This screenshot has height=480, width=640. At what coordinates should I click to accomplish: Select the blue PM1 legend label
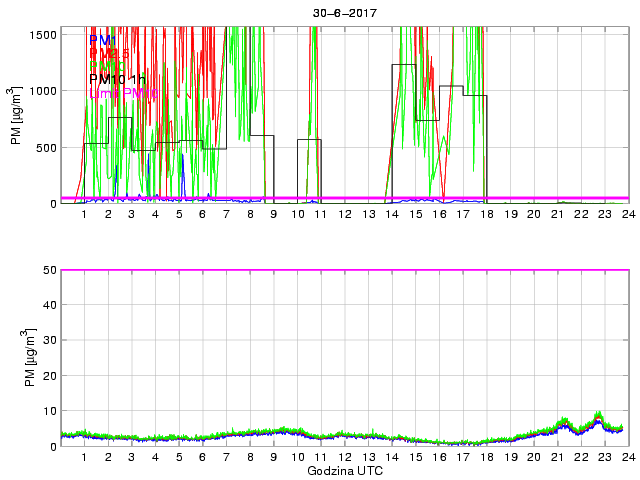[103, 40]
